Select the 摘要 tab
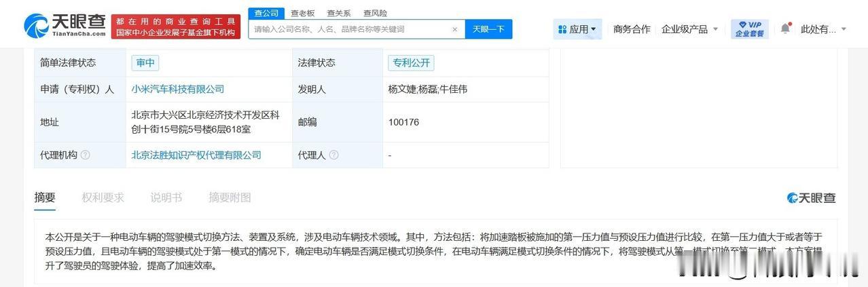The height and width of the screenshot is (287, 868). pyautogui.click(x=45, y=197)
